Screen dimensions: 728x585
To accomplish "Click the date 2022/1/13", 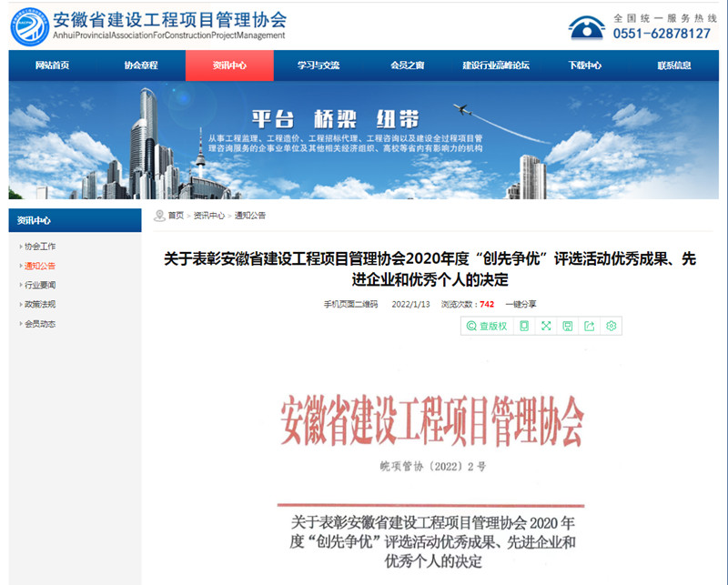I will tap(411, 305).
